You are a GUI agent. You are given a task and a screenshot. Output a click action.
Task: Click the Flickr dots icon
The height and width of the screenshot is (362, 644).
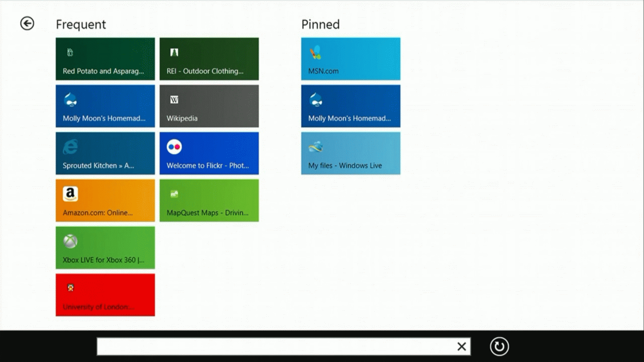tap(174, 147)
